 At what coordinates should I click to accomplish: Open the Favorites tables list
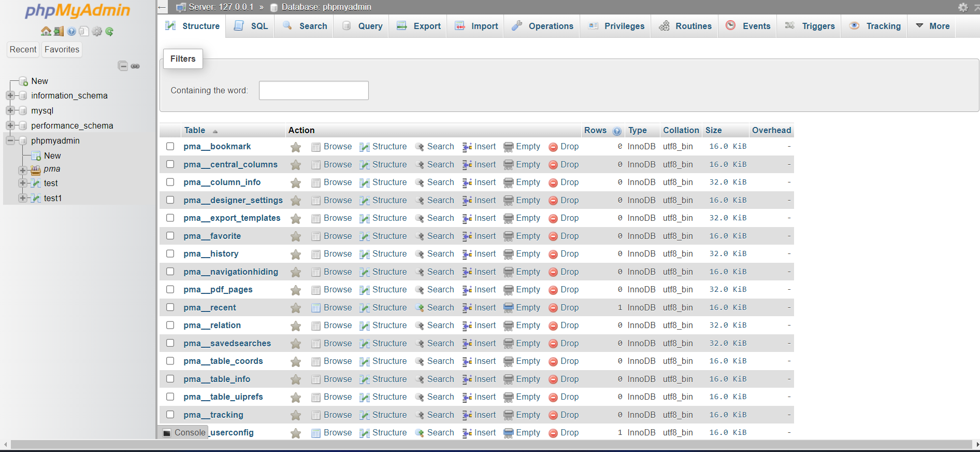(62, 49)
